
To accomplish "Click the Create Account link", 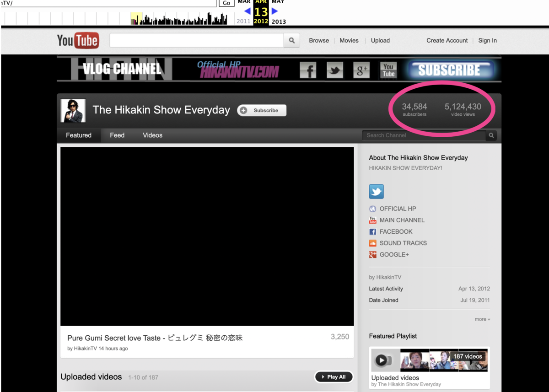I will pos(447,40).
